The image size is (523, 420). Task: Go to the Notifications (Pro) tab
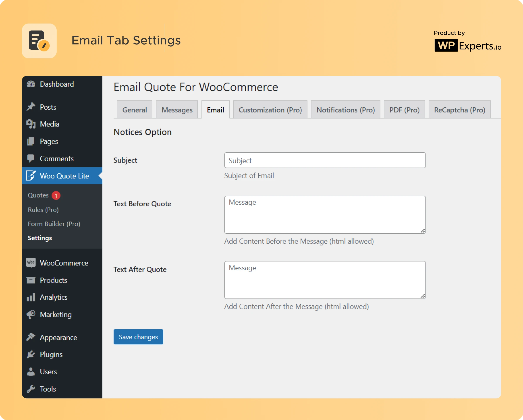click(346, 110)
